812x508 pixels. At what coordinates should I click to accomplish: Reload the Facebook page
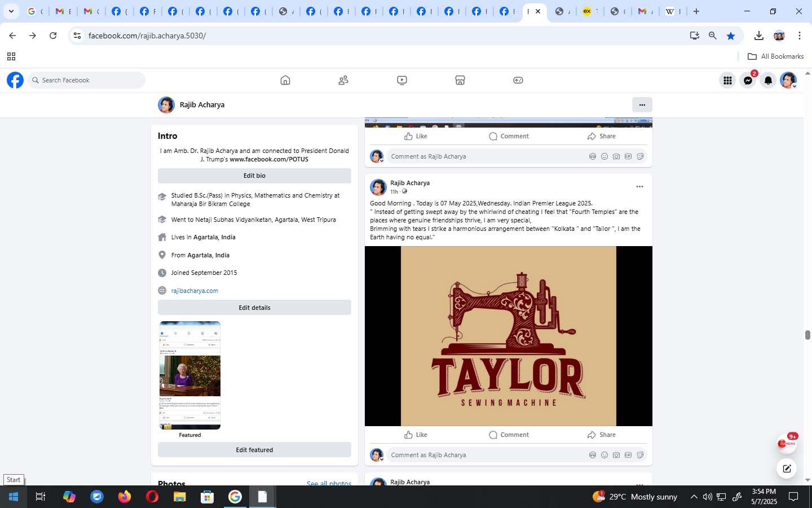(53, 36)
